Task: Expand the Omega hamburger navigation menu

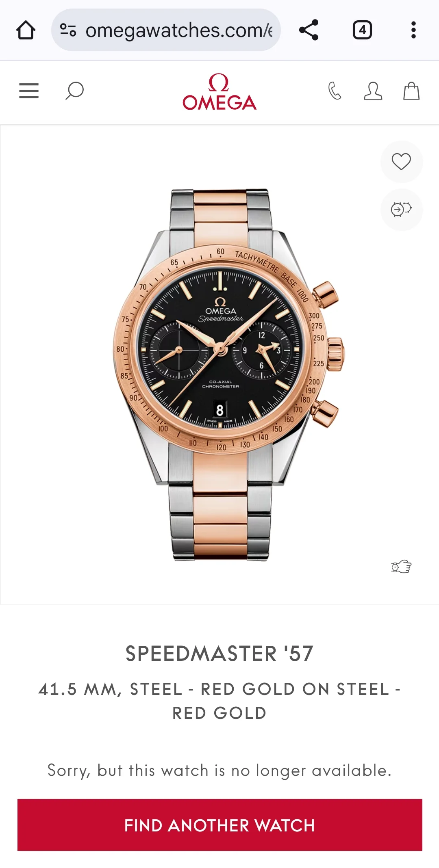Action: point(29,91)
